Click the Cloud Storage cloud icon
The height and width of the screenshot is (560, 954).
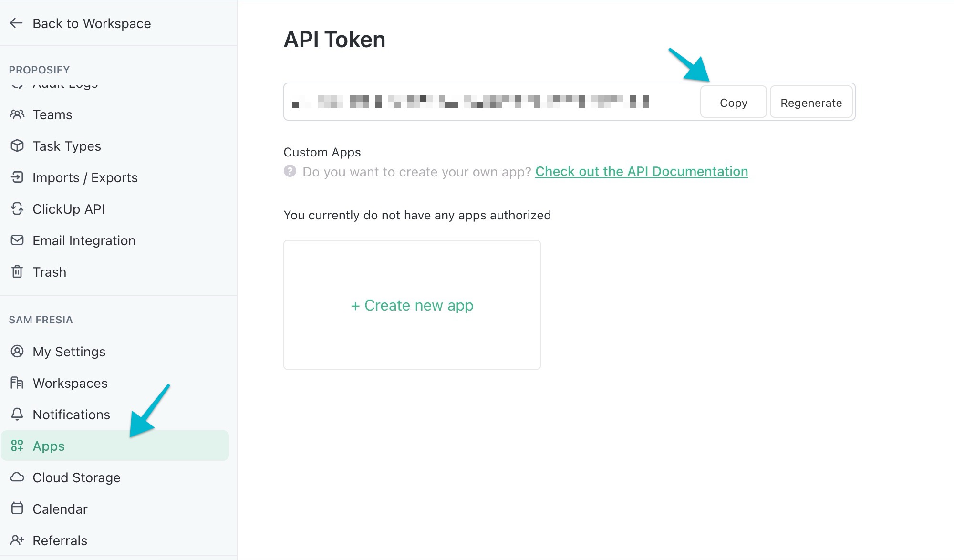tap(17, 477)
